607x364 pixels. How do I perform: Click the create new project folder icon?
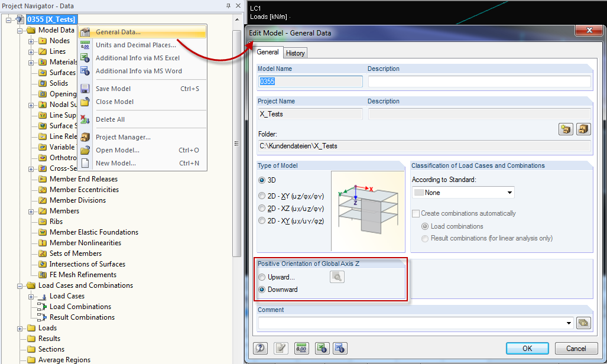566,129
